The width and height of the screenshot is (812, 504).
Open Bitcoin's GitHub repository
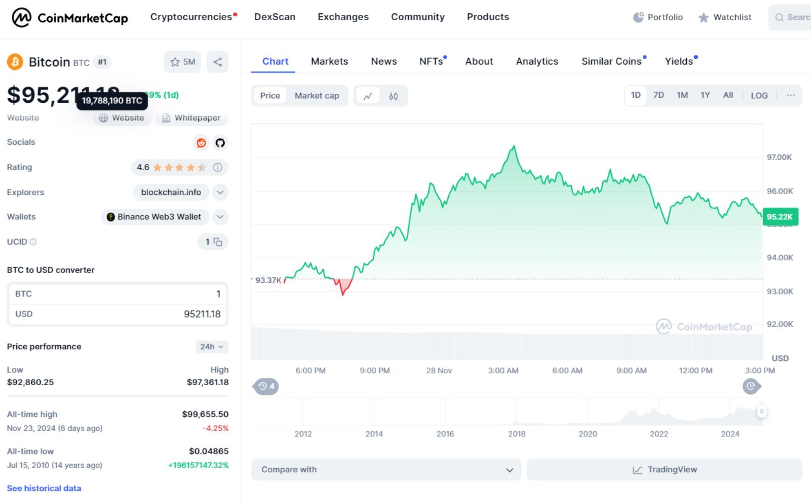220,143
